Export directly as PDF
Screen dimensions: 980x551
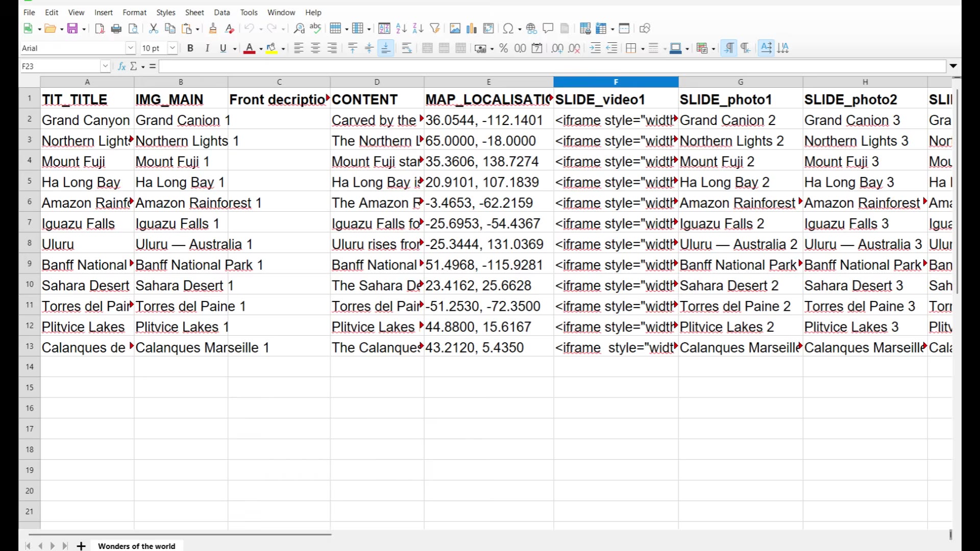100,29
